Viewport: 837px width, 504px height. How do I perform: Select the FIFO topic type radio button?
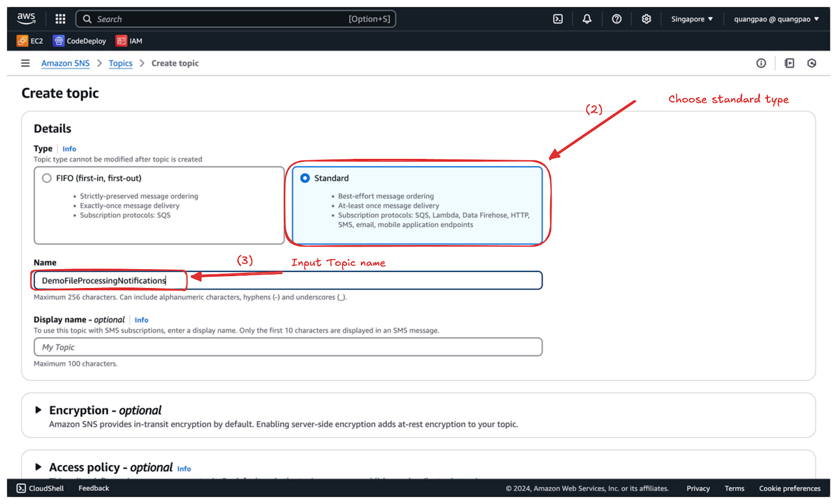pos(47,178)
